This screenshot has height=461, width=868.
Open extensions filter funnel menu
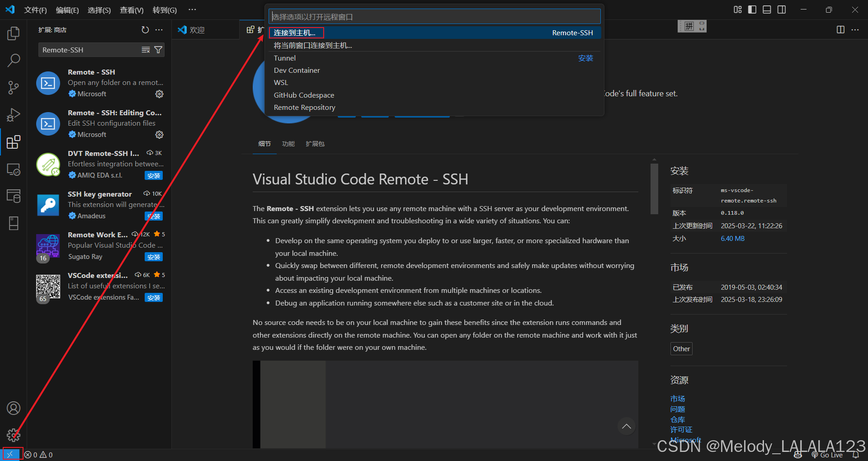click(x=158, y=50)
